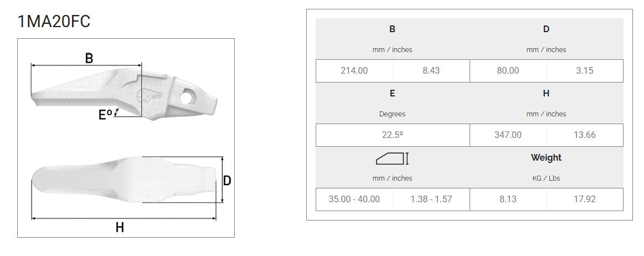Click the D dimension label beside the top-view tooth
Viewport: 644px width, 256px height.
point(226,180)
